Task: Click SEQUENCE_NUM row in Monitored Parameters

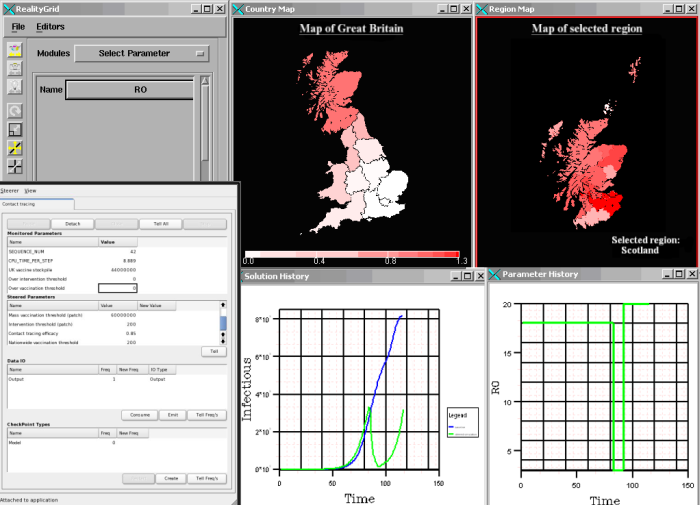Action: coord(72,252)
